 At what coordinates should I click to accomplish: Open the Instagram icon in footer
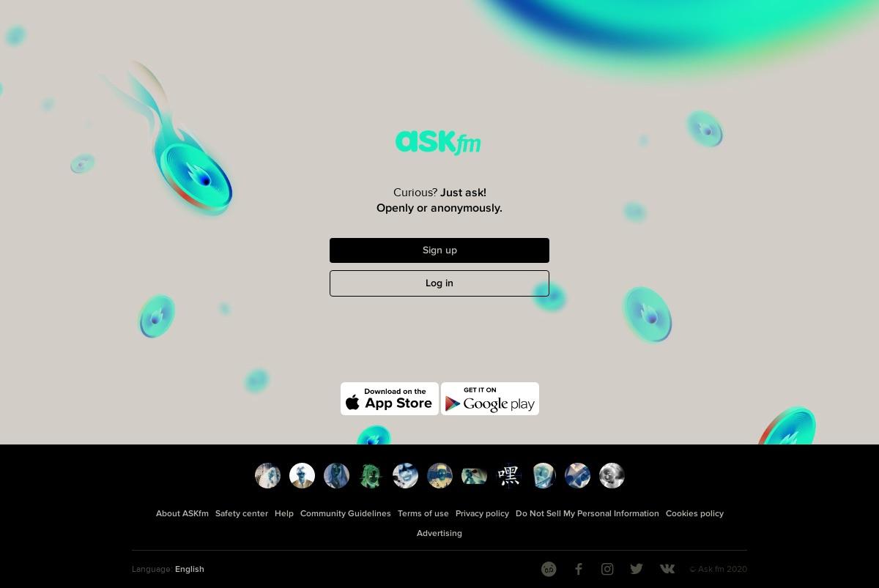point(607,569)
